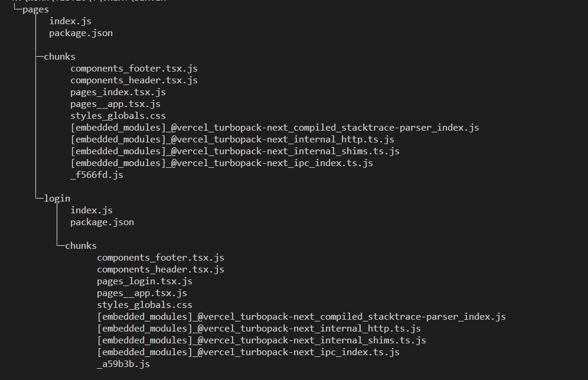The height and width of the screenshot is (380, 588).
Task: Click turbopack-next_ipc_index.ts.js in first chunks folder
Action: (x=221, y=163)
